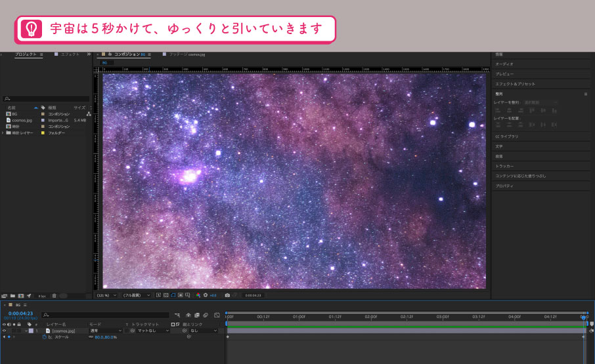The height and width of the screenshot is (364, 595).
Task: Switch to the プロジェクト panel tab
Action: [x=26, y=54]
